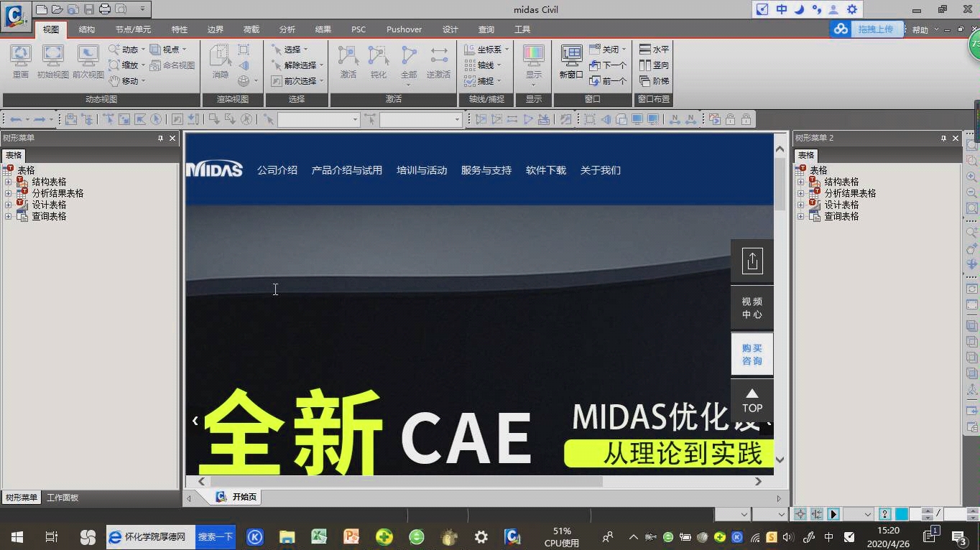Select the 移动 pan hand tool
This screenshot has width=980, height=550.
tap(126, 81)
